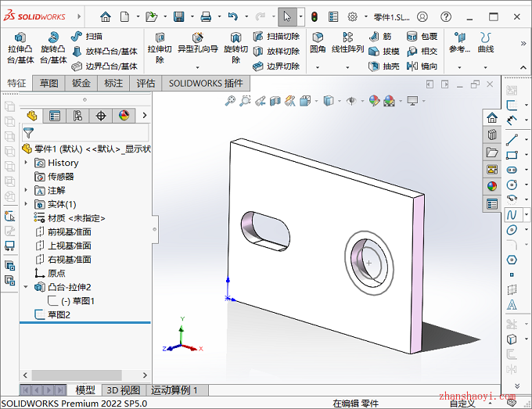Screen dimensions: 532x409
Task: Open the Appearances color ball in task pane
Action: 492,186
